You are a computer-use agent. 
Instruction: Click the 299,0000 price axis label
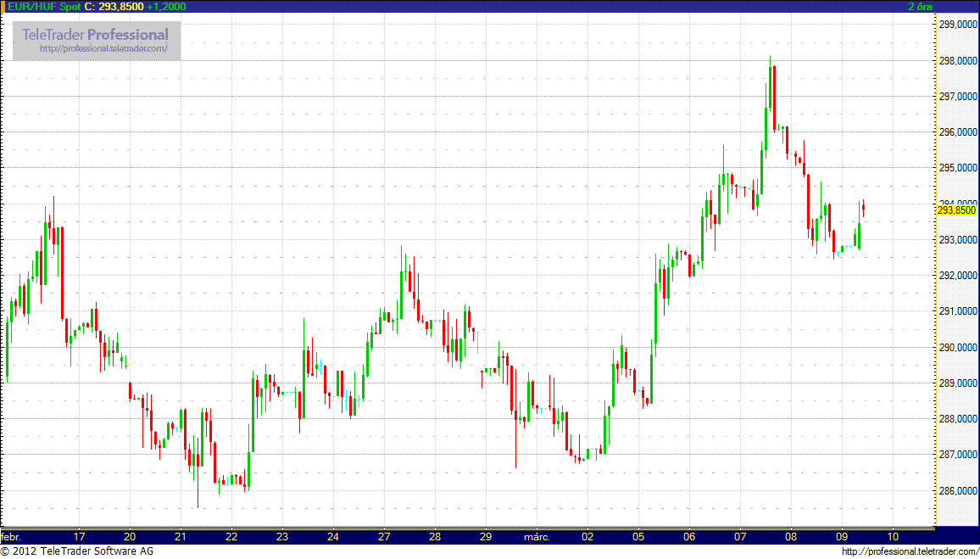tap(958, 25)
